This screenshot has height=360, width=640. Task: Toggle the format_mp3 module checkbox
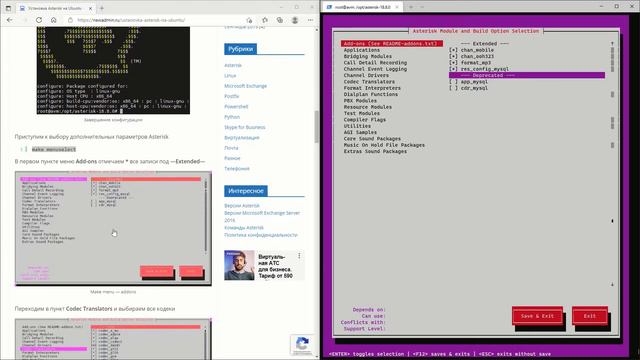[x=453, y=62]
